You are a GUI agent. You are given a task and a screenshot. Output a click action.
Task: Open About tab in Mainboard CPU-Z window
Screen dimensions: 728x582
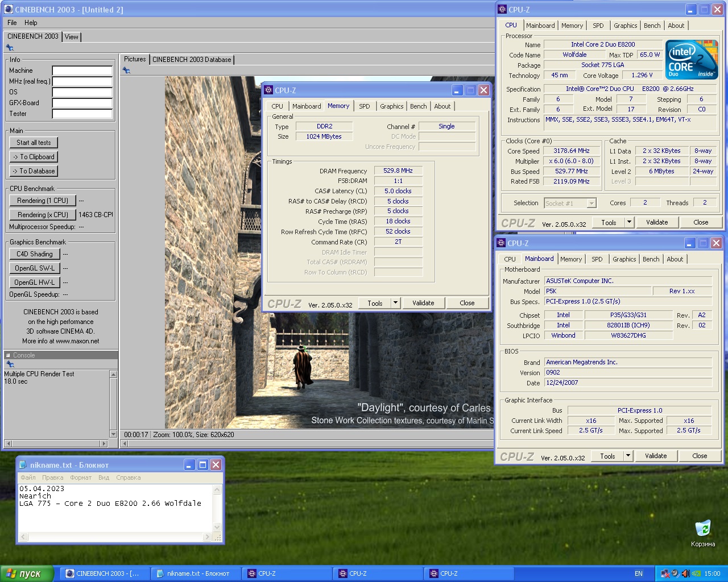675,259
